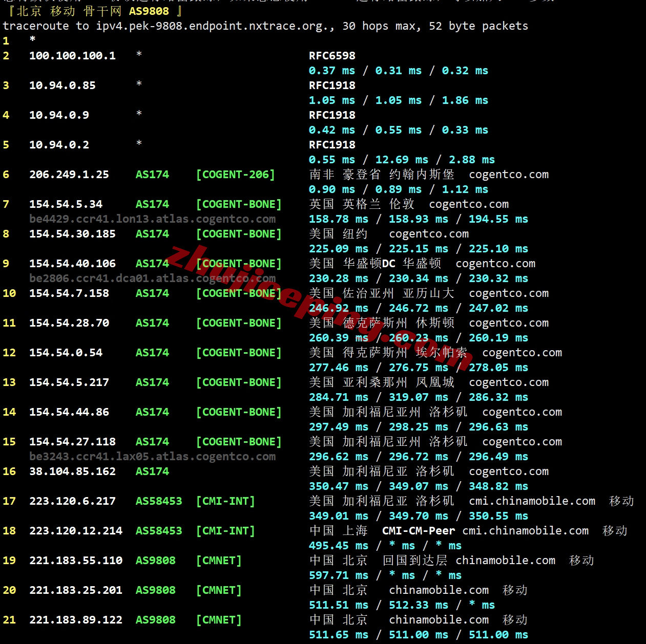
Task: Click hostname be3243.ccr41.lax05.atlas.cogentco.com
Action: (x=152, y=457)
